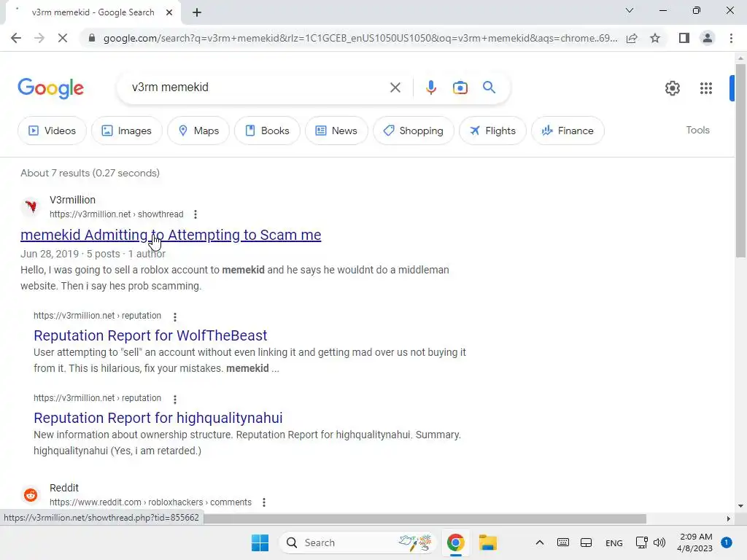The image size is (747, 560).
Task: Click the scroll right arrow on horizontal scrollbar
Action: (x=729, y=518)
